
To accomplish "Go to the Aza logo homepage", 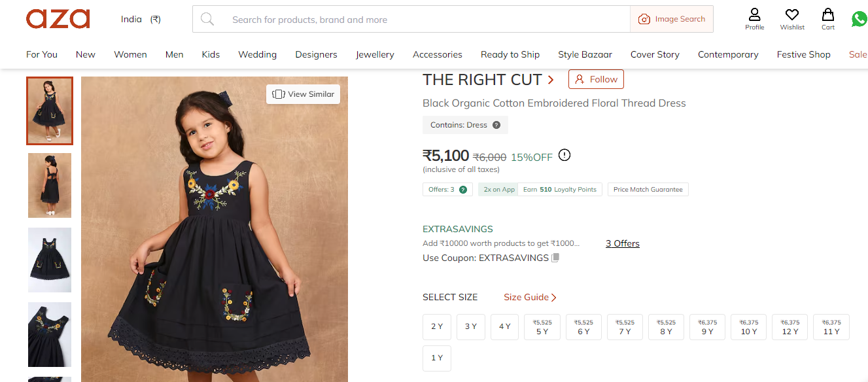I will pyautogui.click(x=58, y=19).
